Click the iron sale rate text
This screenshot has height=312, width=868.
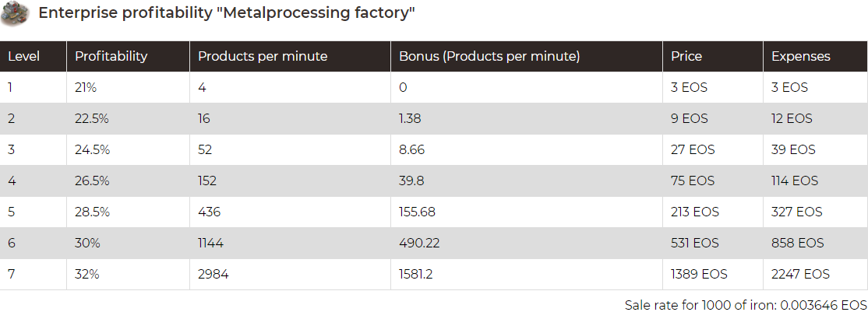pos(746,305)
